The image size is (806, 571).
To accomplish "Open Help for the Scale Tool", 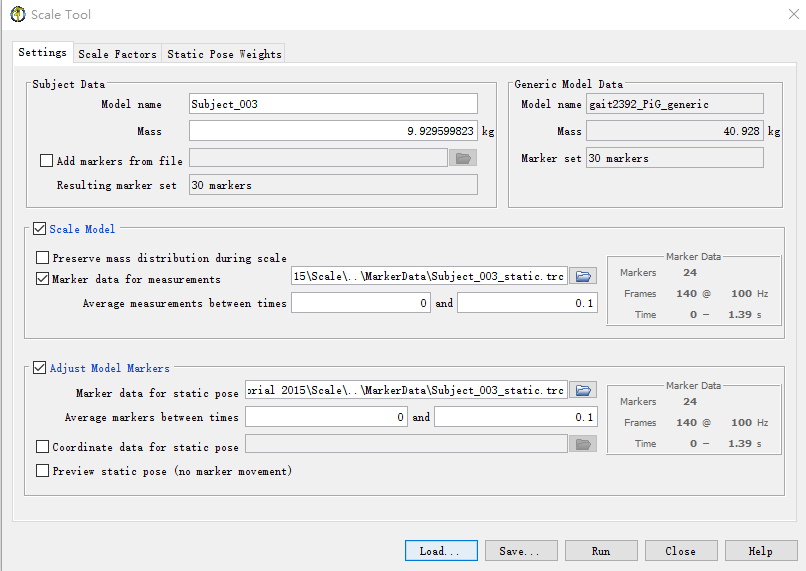I will pos(761,551).
